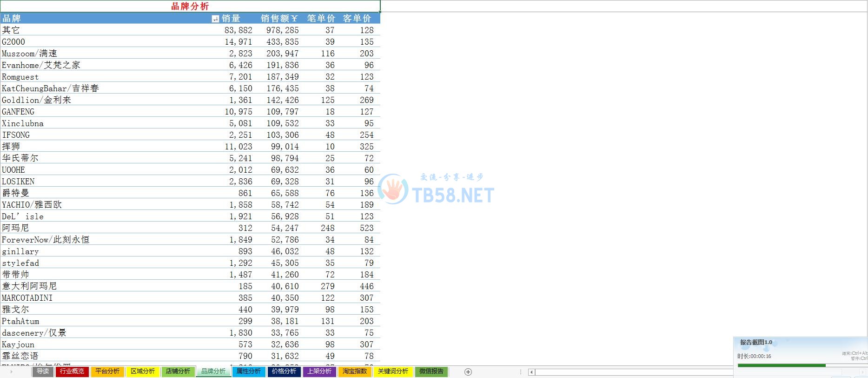The image size is (868, 378).
Task: Switch to the 属性分析 sheet tab
Action: tap(249, 371)
